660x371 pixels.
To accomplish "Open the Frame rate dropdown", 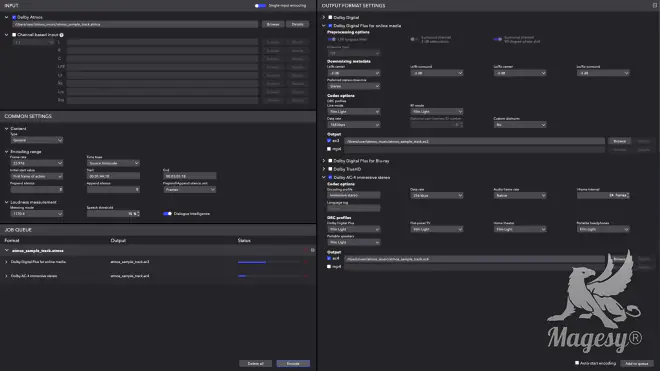I will pos(37,163).
